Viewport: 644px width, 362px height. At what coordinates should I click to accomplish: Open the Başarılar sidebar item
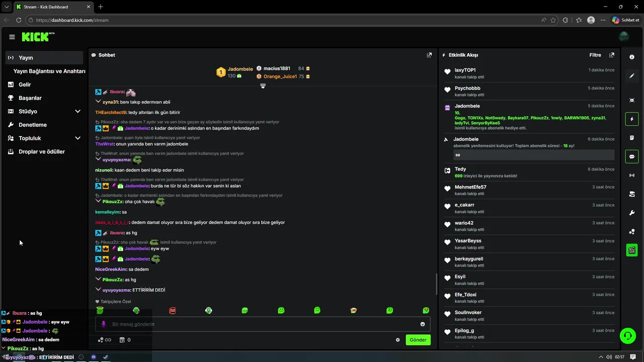tap(44, 98)
